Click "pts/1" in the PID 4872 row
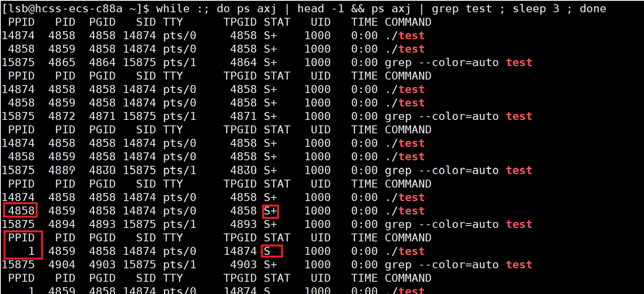The width and height of the screenshot is (644, 294). tap(180, 117)
